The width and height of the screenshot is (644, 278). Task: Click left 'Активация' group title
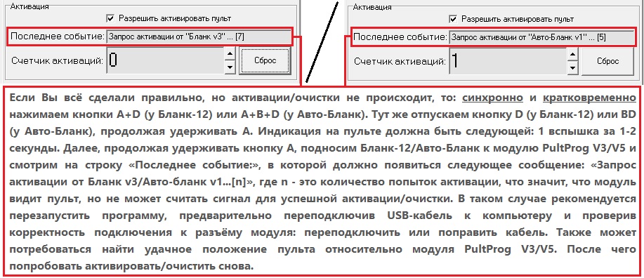tap(29, 7)
